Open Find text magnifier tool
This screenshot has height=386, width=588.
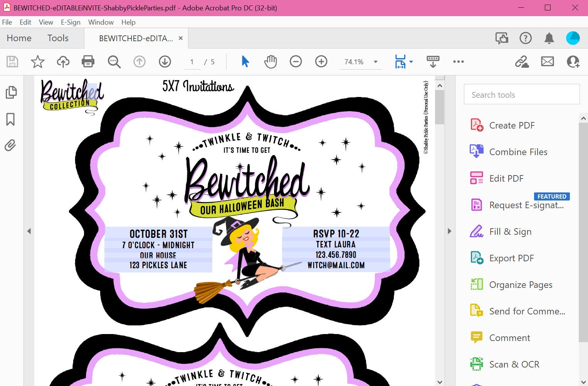point(114,62)
